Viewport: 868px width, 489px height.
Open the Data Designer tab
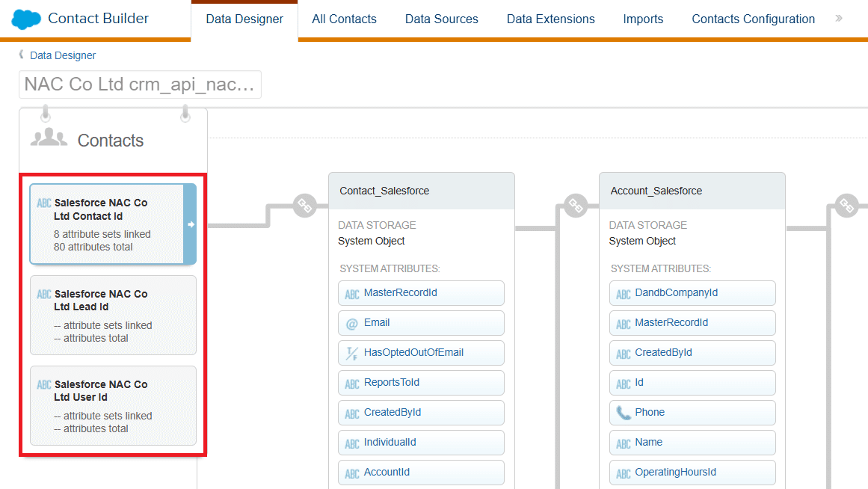[244, 19]
